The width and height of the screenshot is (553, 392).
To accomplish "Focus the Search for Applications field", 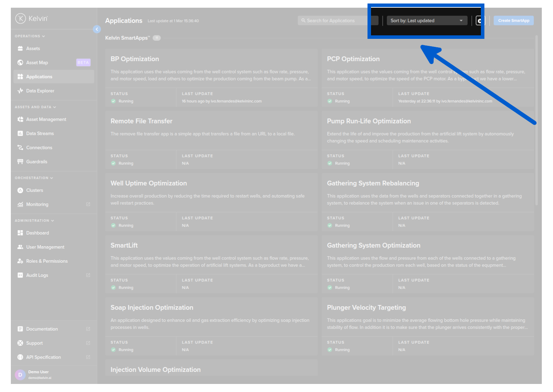I will tap(332, 21).
